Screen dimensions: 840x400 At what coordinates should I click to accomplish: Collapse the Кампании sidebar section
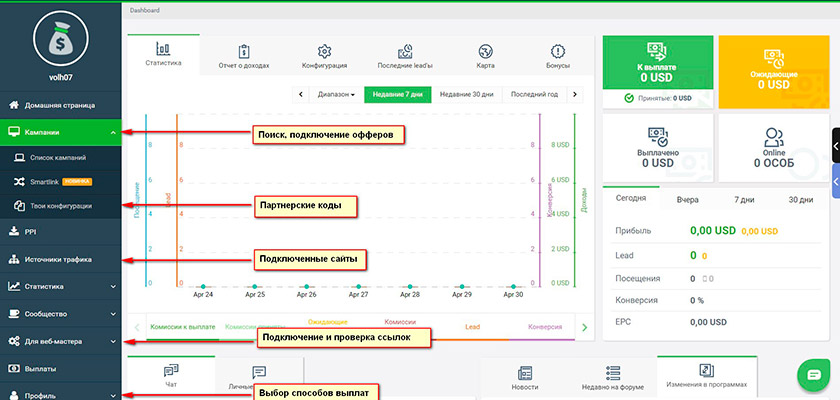click(61, 132)
